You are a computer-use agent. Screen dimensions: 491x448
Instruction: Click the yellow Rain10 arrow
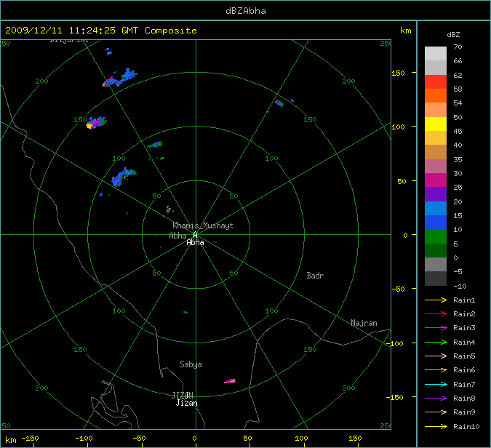click(x=436, y=426)
